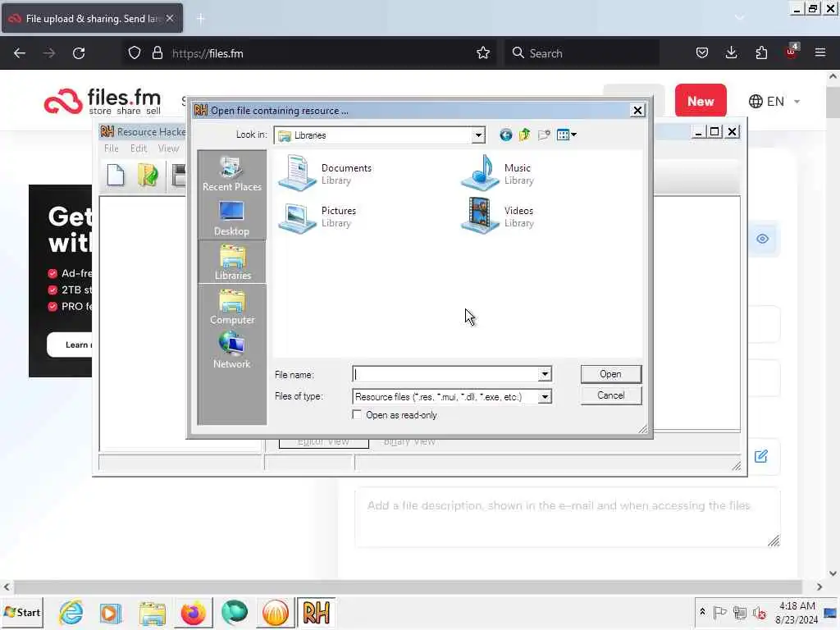
Task: Switch to Resource Hacker in taskbar
Action: pyautogui.click(x=316, y=612)
